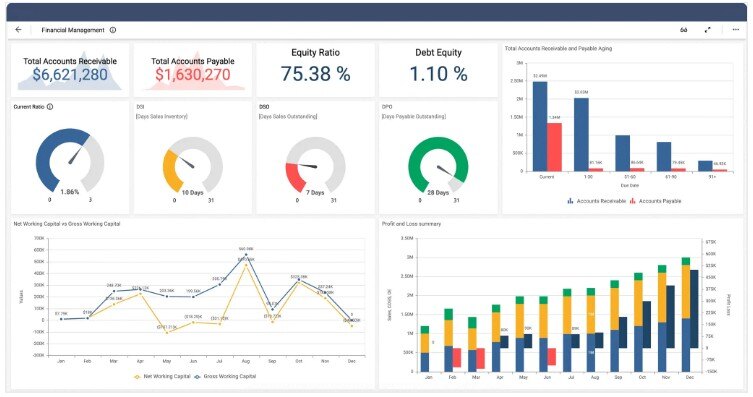Image resolution: width=753 pixels, height=397 pixels.
Task: Select the $1,630,270 payable value
Action: click(x=193, y=74)
